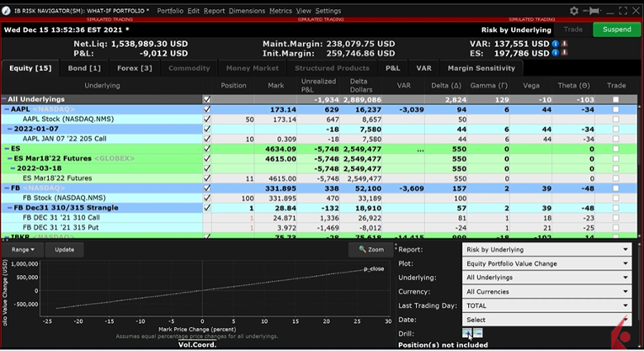Screen dimensions: 644x351
Task: Click the Drill minus icon
Action: click(x=479, y=333)
